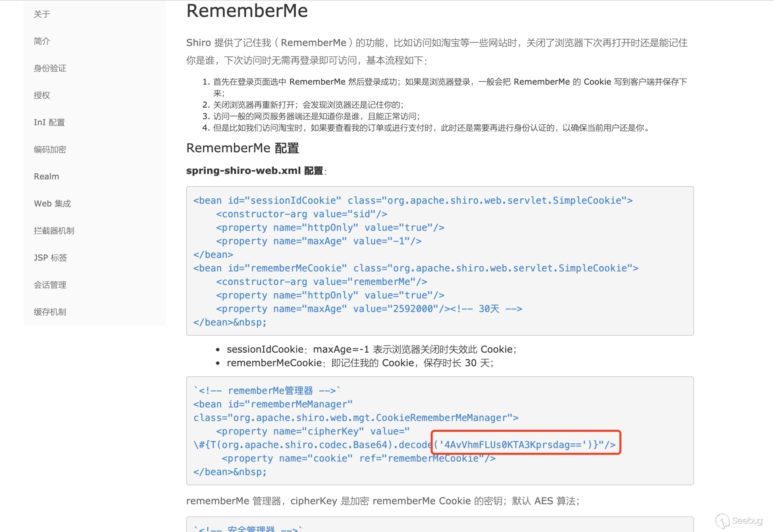Click the rememberMeCookie bean definition line
The width and height of the screenshot is (774, 532).
415,268
